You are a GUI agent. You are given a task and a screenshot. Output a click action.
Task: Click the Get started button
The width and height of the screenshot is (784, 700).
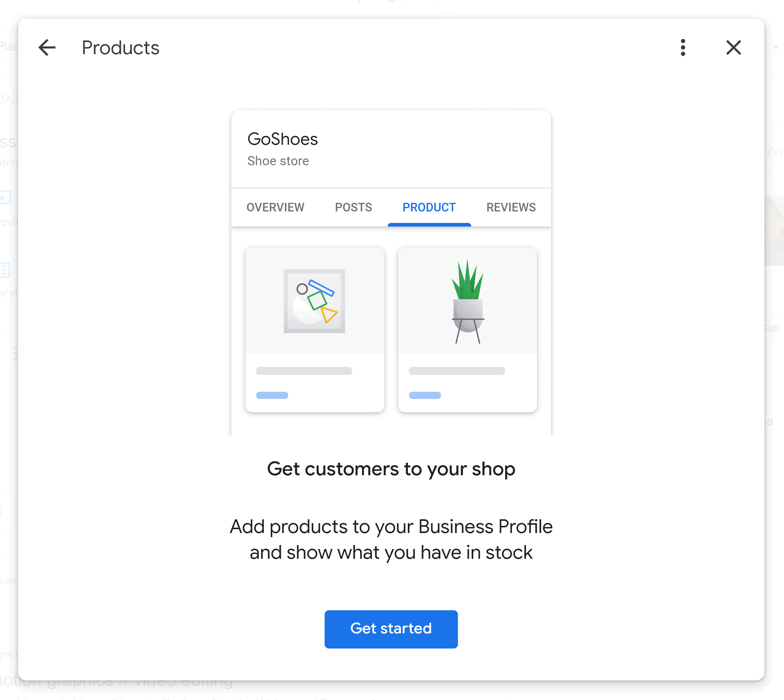tap(391, 629)
